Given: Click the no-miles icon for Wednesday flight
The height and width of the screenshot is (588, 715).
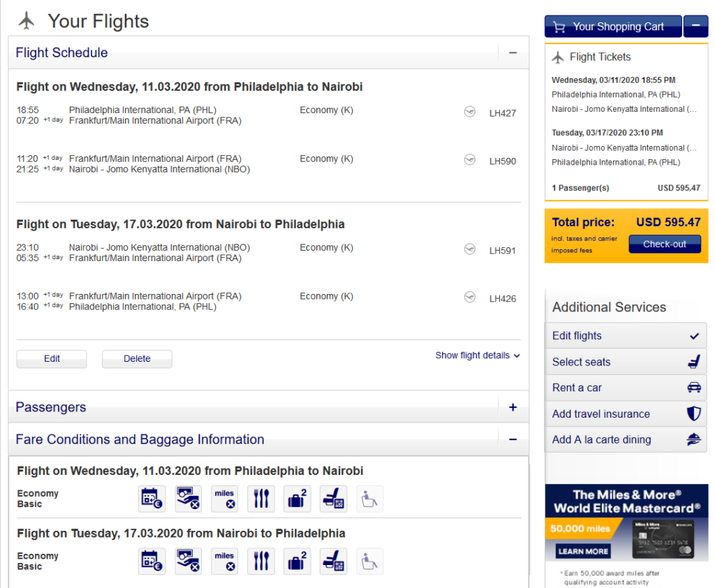Looking at the screenshot, I should (x=224, y=499).
